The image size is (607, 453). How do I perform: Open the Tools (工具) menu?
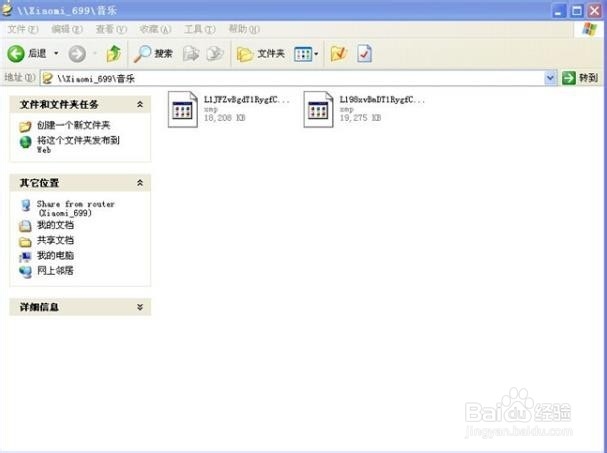199,29
